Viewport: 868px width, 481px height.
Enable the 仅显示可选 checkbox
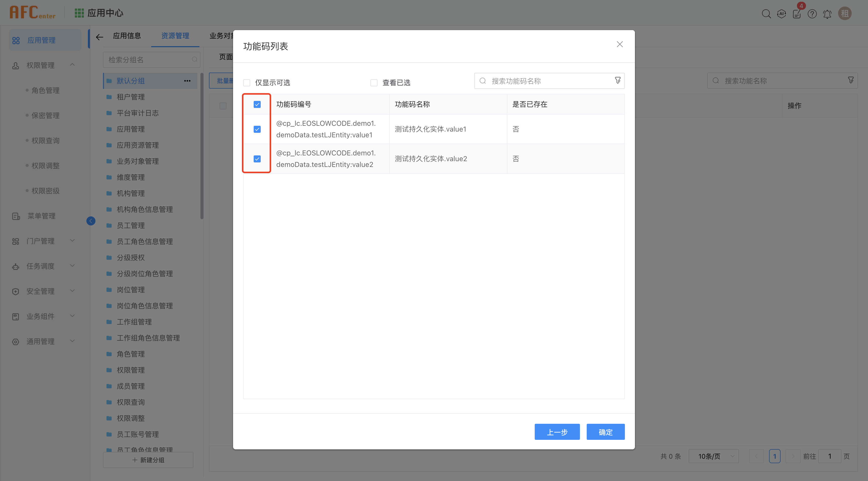(247, 82)
